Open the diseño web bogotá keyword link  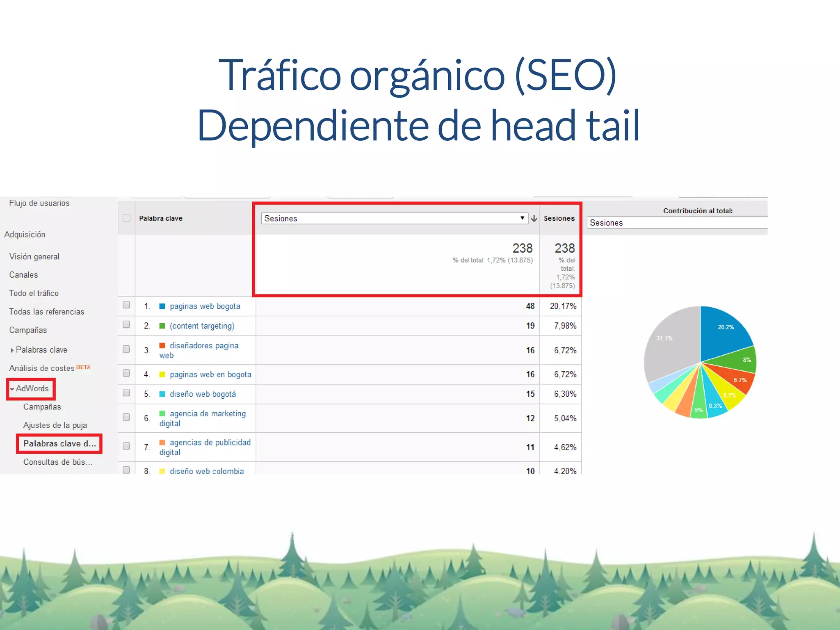(203, 394)
